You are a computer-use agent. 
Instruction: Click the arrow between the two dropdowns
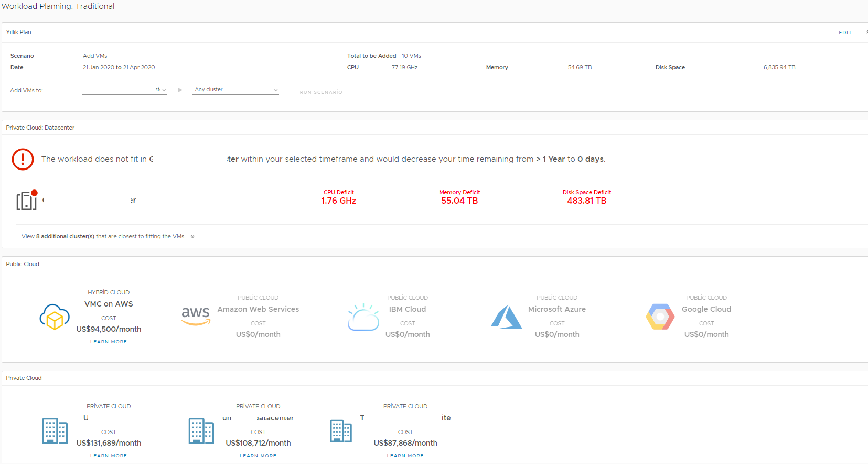[180, 90]
